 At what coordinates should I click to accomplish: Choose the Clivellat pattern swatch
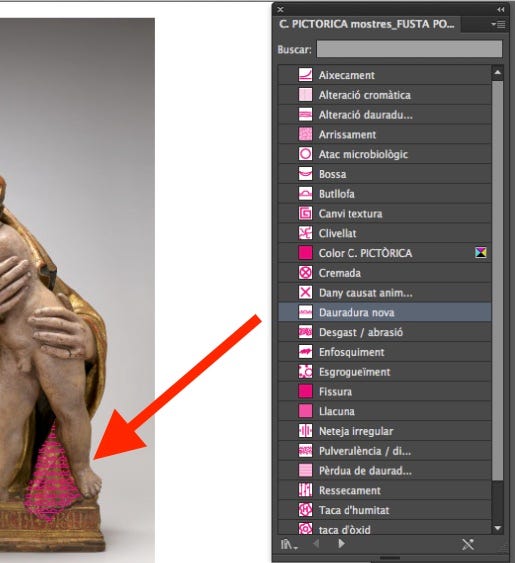click(305, 233)
